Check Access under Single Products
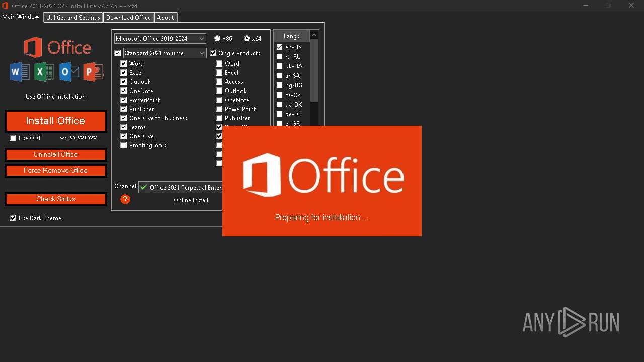This screenshot has height=362, width=644. [x=219, y=82]
